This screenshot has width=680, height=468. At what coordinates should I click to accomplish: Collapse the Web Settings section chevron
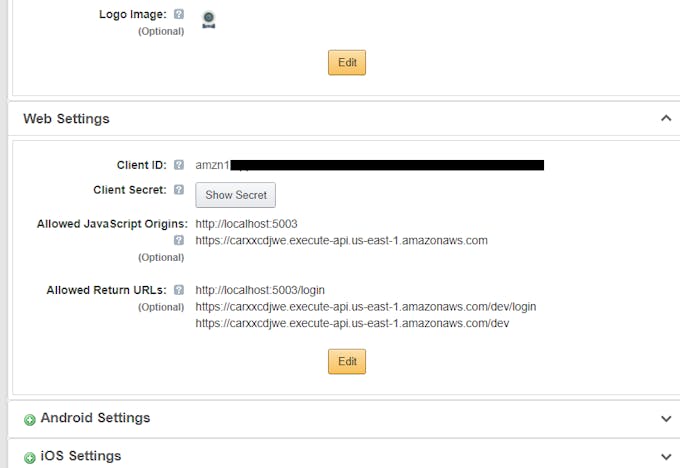pyautogui.click(x=666, y=118)
